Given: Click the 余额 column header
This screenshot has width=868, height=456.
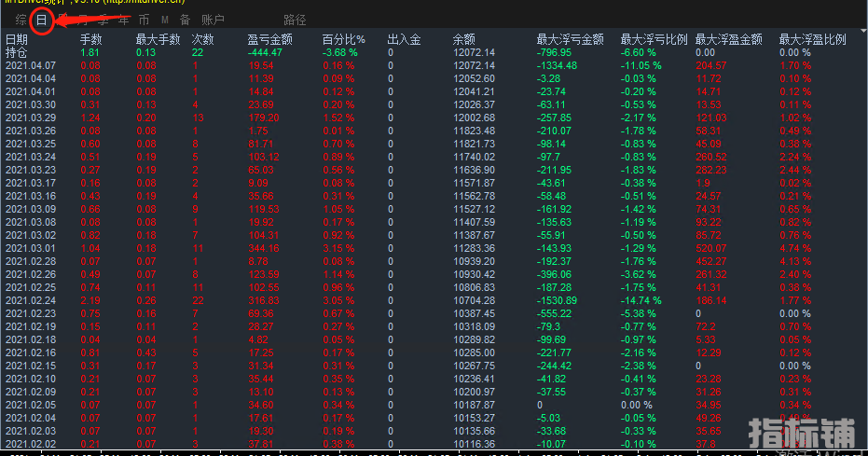Looking at the screenshot, I should click(x=463, y=39).
